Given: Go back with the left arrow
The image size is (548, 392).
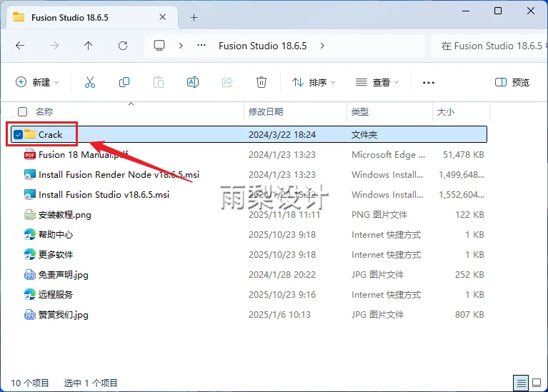Looking at the screenshot, I should pos(20,46).
